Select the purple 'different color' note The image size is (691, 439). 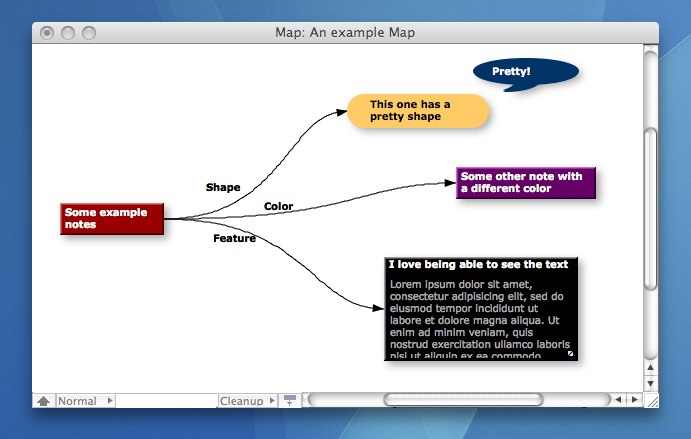(x=526, y=183)
